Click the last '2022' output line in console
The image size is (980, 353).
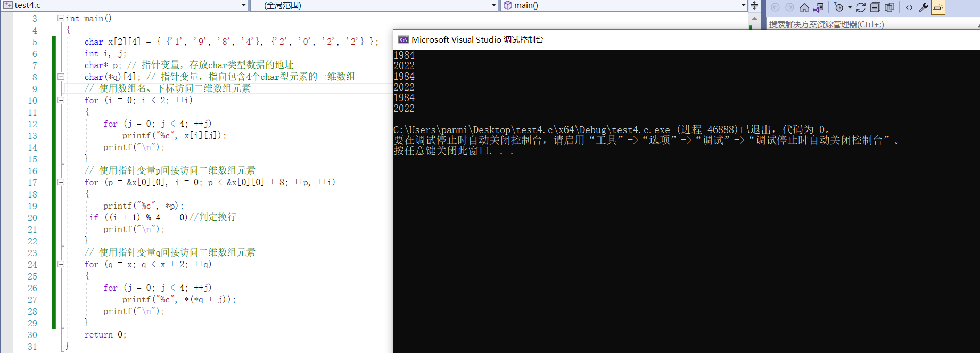pyautogui.click(x=404, y=109)
